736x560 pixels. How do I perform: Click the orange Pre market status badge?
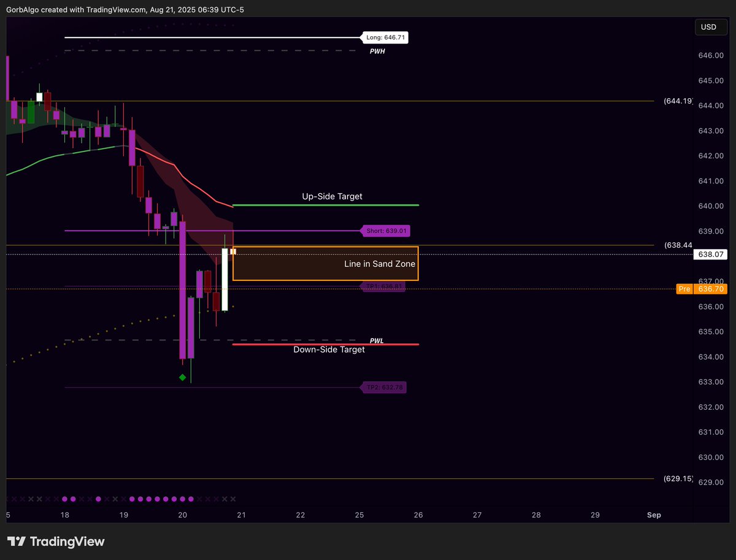684,288
